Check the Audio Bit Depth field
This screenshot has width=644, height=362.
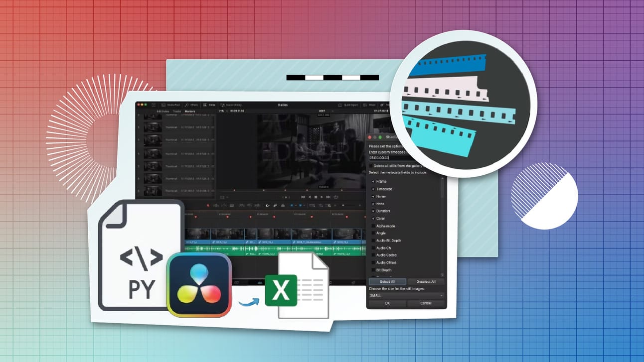pos(373,241)
